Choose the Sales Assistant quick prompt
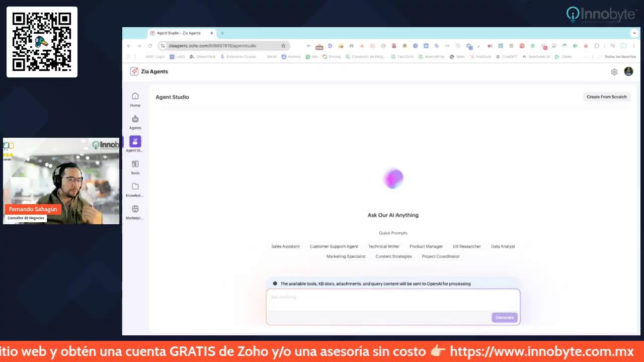The width and height of the screenshot is (644, 362). [285, 246]
